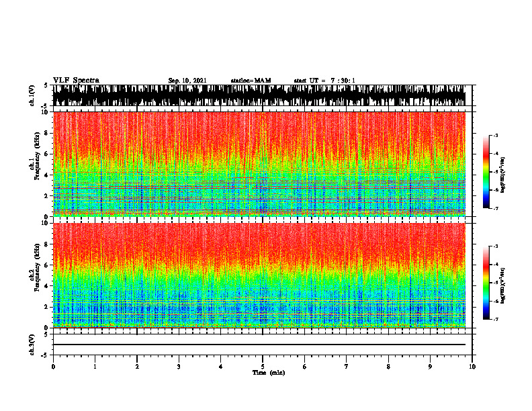Click the time axis tick label "2"
Viewport: 532px width, 411px height.
tap(137, 367)
